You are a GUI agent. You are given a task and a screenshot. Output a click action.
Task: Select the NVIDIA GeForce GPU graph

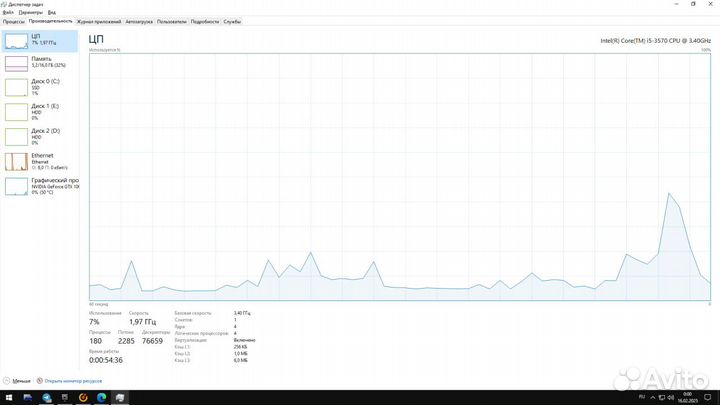[17, 186]
